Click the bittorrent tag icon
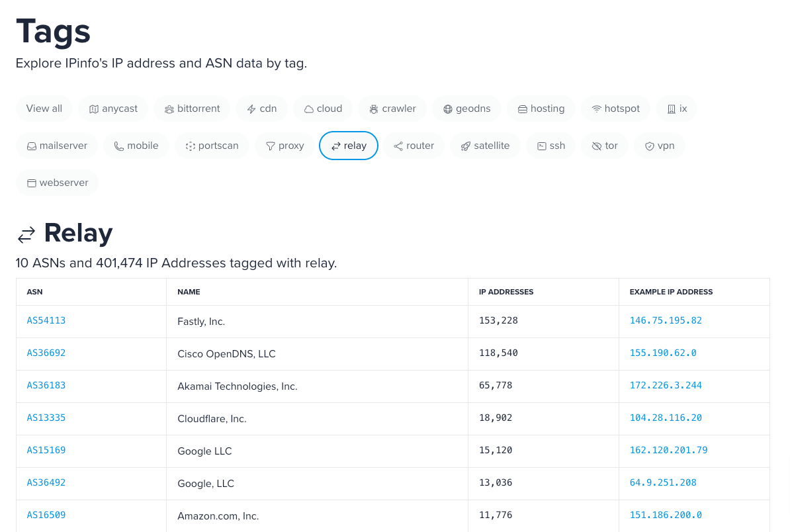This screenshot has height=532, width=790. click(x=169, y=109)
